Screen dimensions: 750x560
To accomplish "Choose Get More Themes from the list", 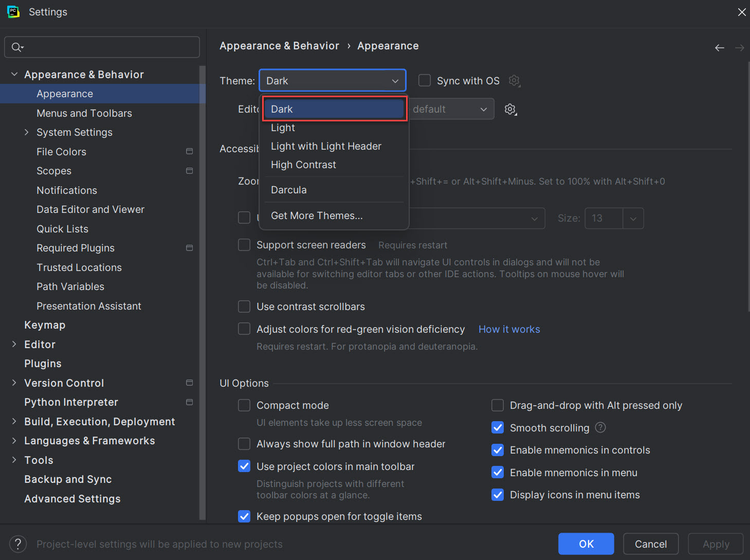I will click(316, 215).
